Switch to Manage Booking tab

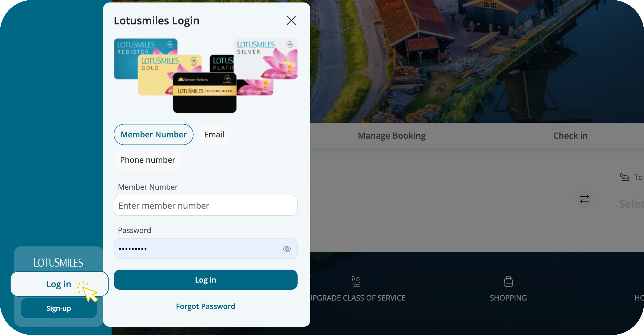[x=392, y=136]
